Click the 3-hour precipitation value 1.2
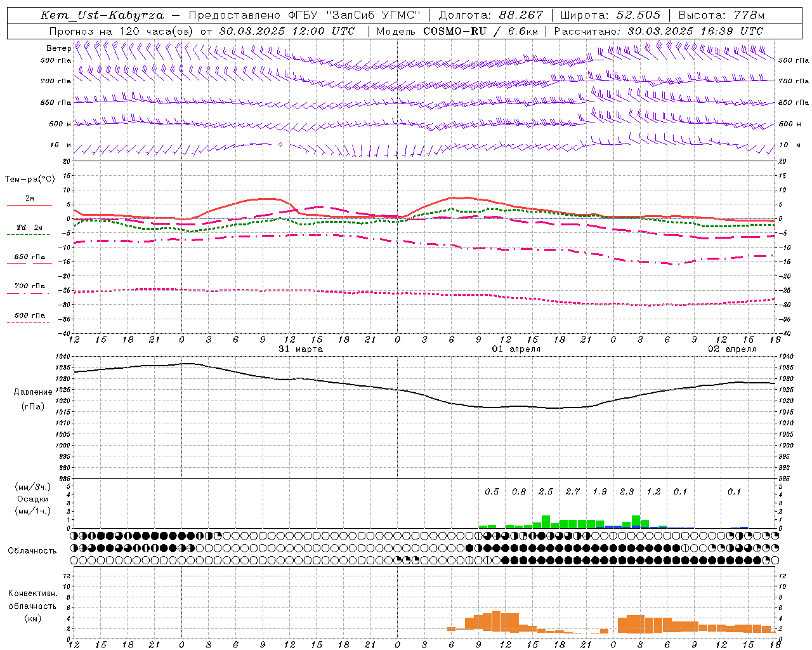812x650 pixels. tap(653, 492)
